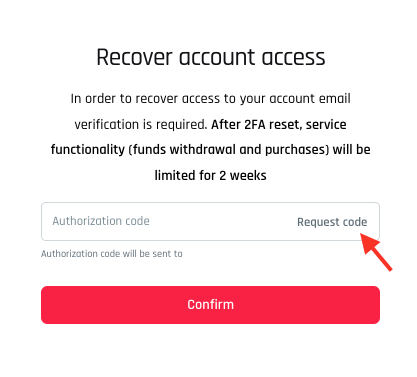Click 'your account email' in the first line
This screenshot has width=417, height=377.
[295, 99]
